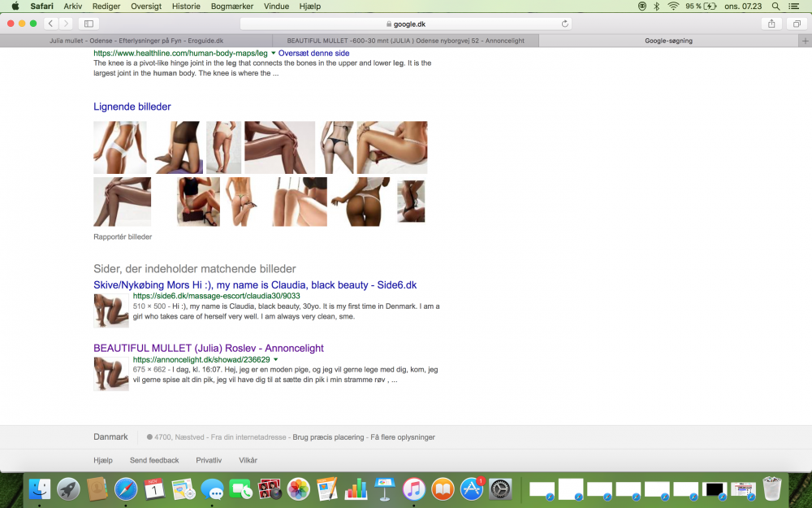
Task: Open iTunes from the Dock
Action: coord(414,488)
